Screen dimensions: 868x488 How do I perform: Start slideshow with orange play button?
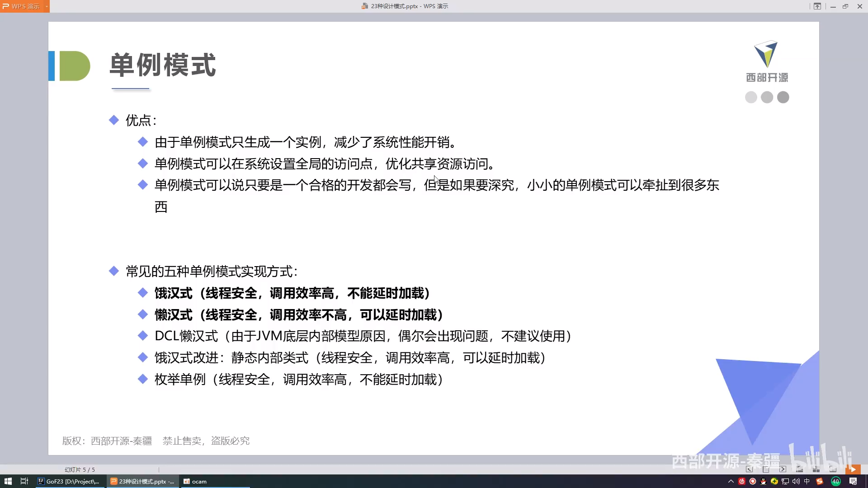click(853, 469)
